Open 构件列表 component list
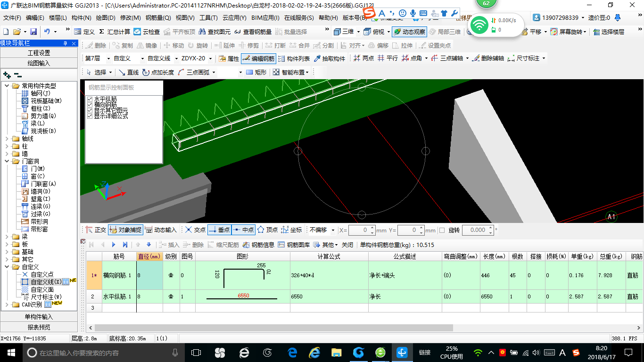Image resolution: width=644 pixels, height=362 pixels. (294, 58)
